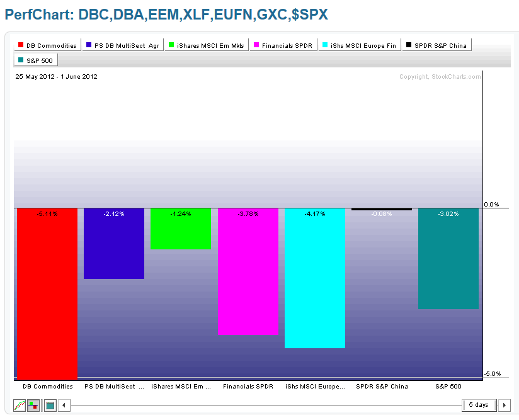The height and width of the screenshot is (420, 519).
Task: Click the 5 days slider handle
Action: [479, 405]
